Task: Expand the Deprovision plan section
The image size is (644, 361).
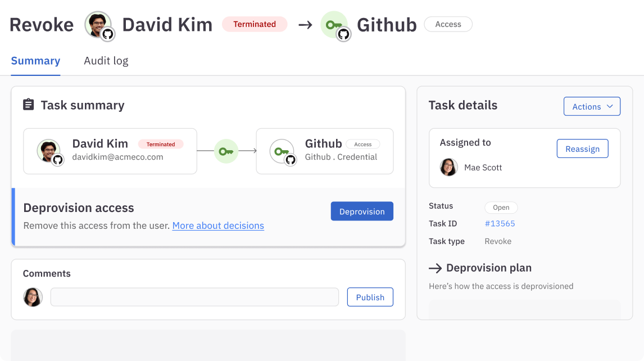Action: coord(488,268)
